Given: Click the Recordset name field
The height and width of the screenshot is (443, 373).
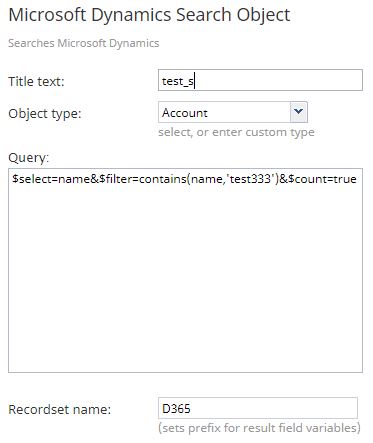Looking at the screenshot, I should (x=258, y=408).
